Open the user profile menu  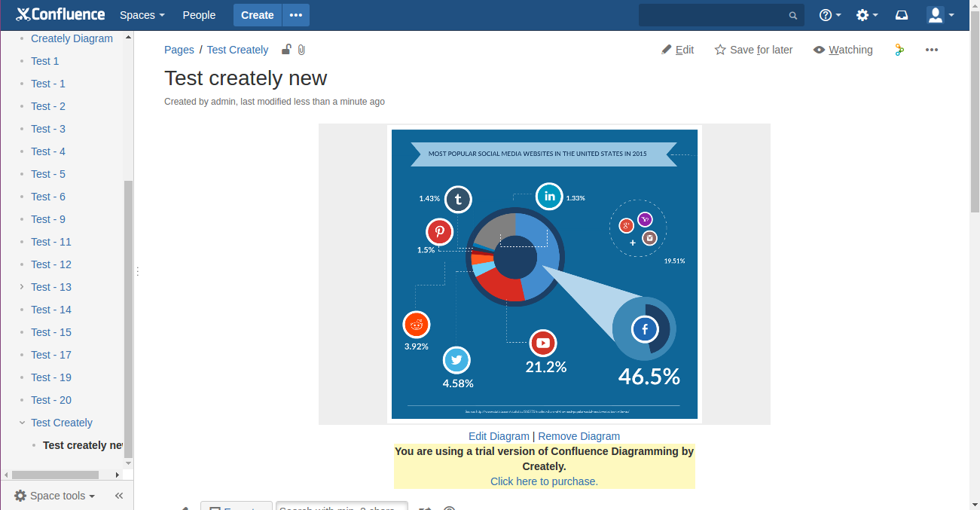[940, 15]
